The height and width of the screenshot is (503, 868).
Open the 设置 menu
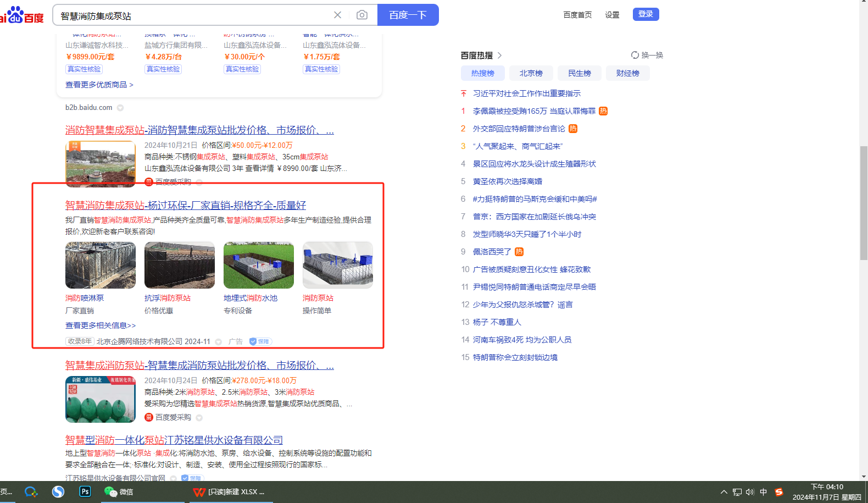(612, 15)
